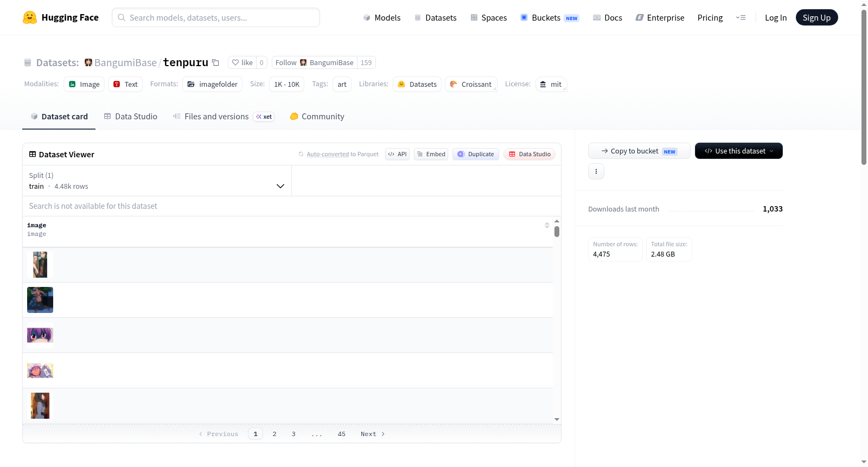Open the three-dot more options button
The height and width of the screenshot is (467, 868).
point(596,171)
